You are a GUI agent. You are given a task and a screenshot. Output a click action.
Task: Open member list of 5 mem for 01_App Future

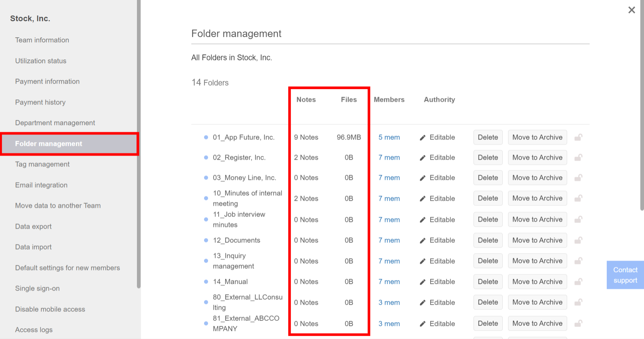[x=389, y=137]
